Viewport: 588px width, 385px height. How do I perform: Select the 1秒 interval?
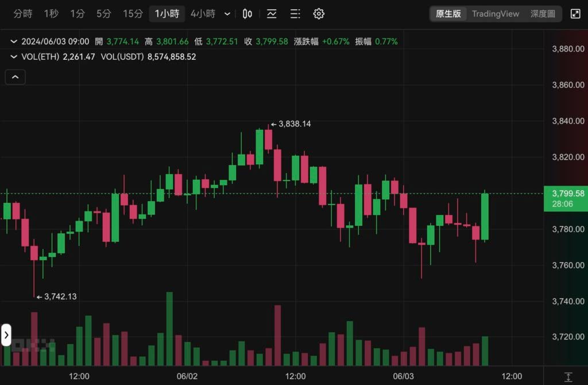(51, 14)
